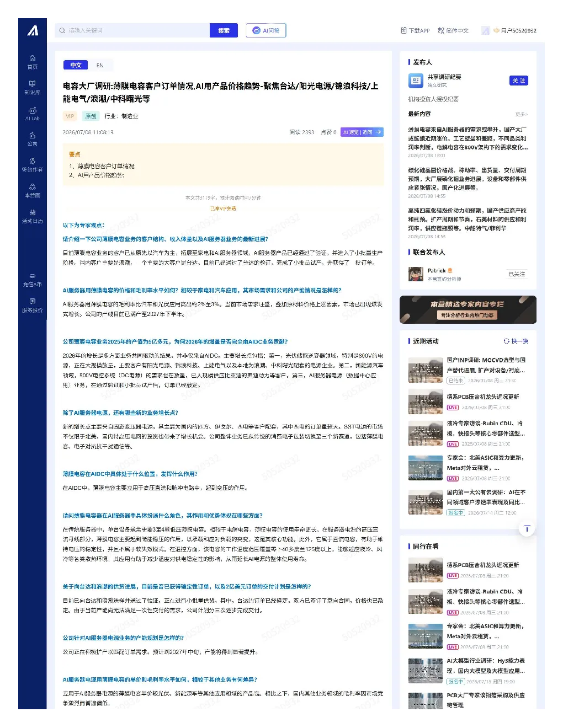This screenshot has height=728, width=563.
Task: Select the 中文 language tab
Action: coord(76,65)
